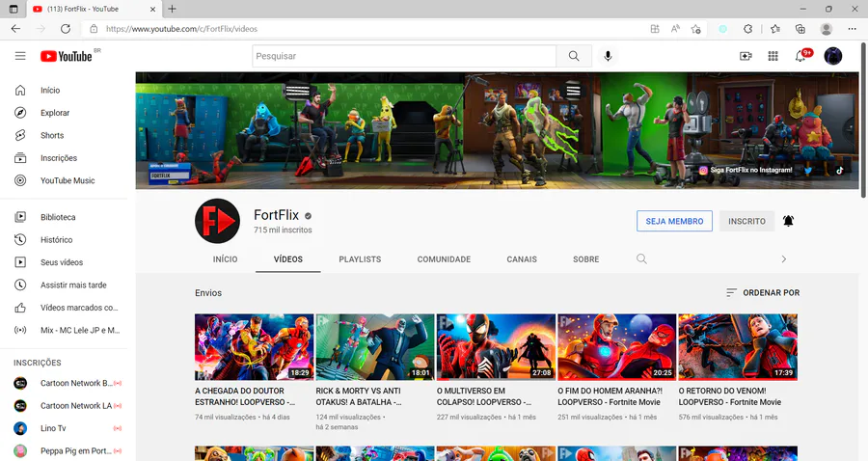Open video title O MULTIVERSO EM COLAPSO
Viewport: 868px width, 461px height.
point(484,396)
